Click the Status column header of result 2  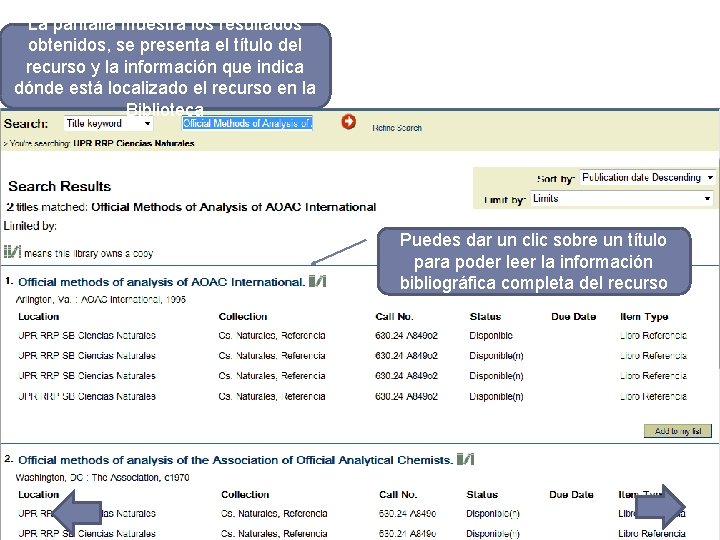pos(482,495)
